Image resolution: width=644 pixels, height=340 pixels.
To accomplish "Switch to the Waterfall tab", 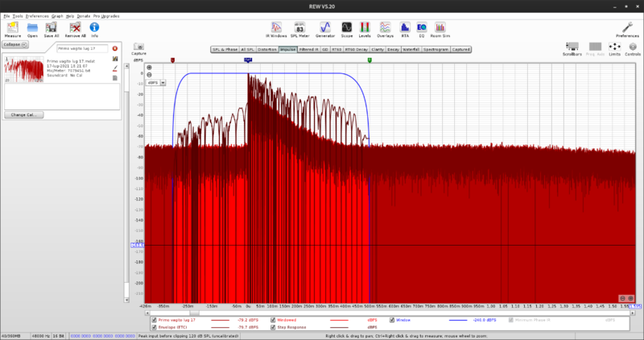I will click(x=412, y=49).
